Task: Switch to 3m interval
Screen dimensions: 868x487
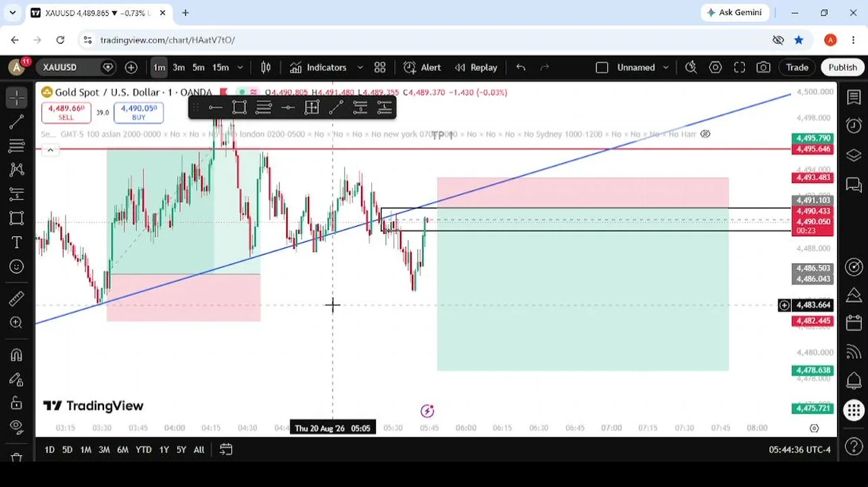Action: click(x=178, y=67)
